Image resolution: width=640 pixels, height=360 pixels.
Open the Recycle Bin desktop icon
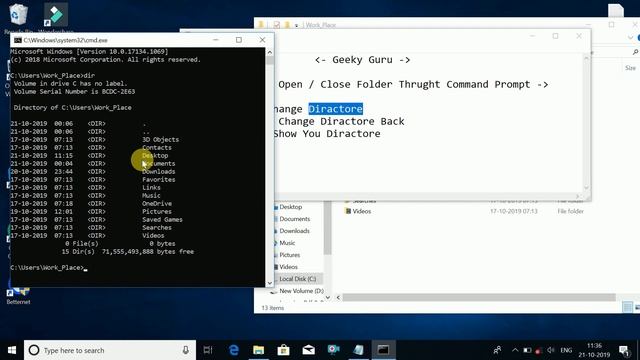18,16
